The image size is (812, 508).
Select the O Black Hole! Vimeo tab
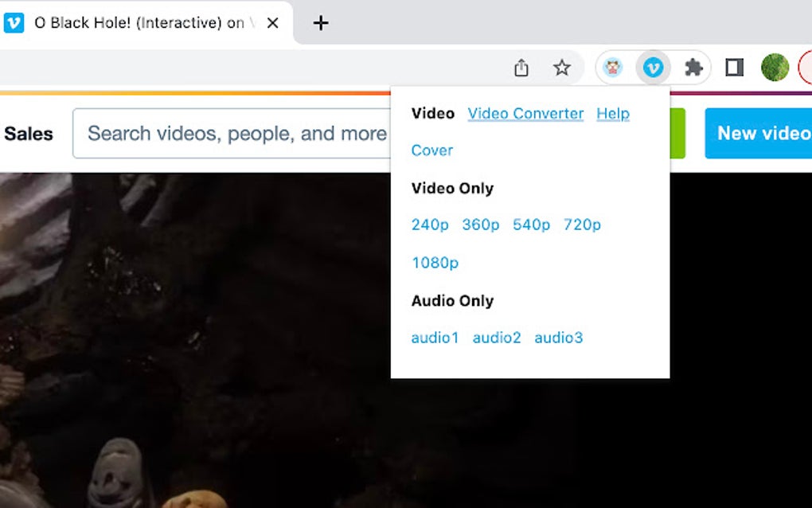[140, 23]
